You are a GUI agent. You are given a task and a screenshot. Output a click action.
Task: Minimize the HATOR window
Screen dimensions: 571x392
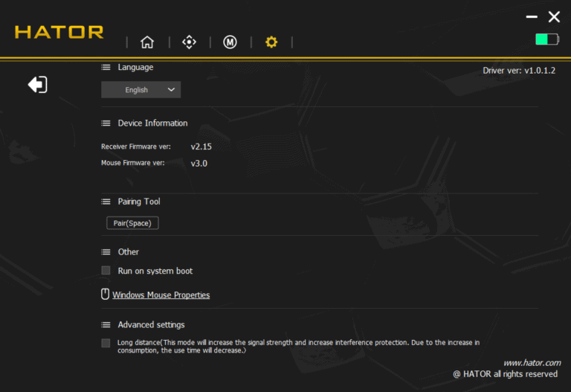532,17
